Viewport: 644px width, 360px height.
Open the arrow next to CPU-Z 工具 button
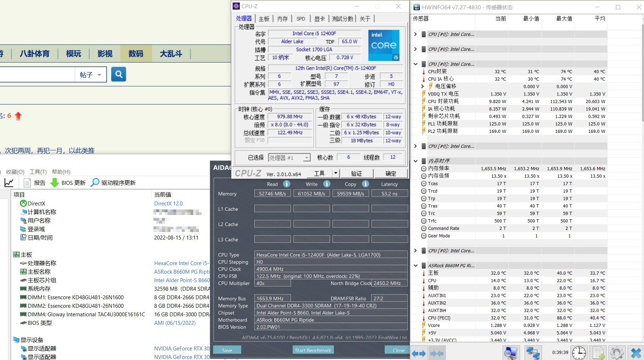pos(336,173)
